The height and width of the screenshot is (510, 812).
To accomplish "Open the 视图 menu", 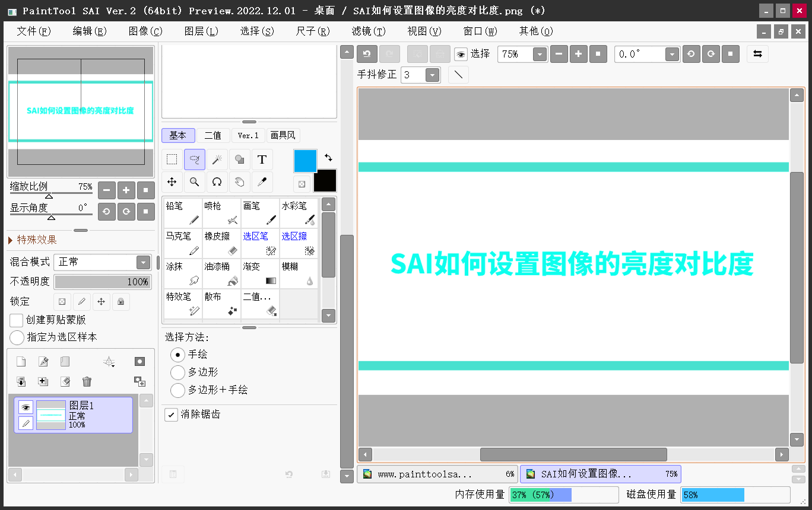I will [424, 31].
